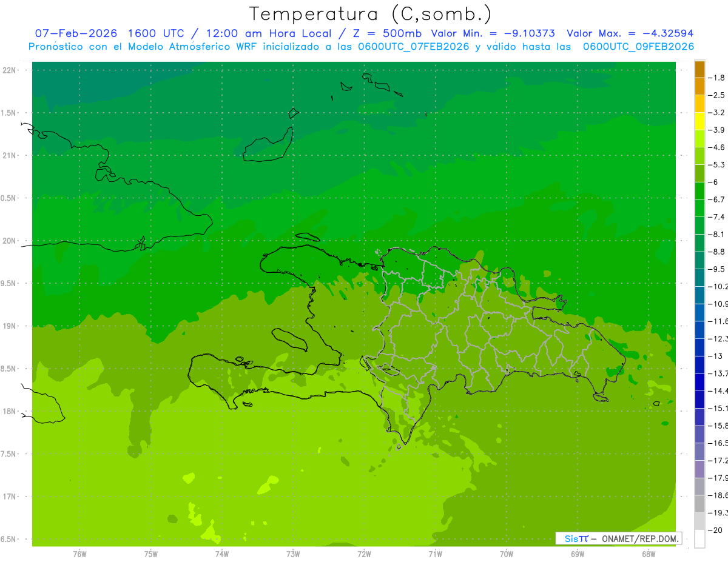Click the 21N latitude label
Screen dimensions: 728x562
(9, 156)
